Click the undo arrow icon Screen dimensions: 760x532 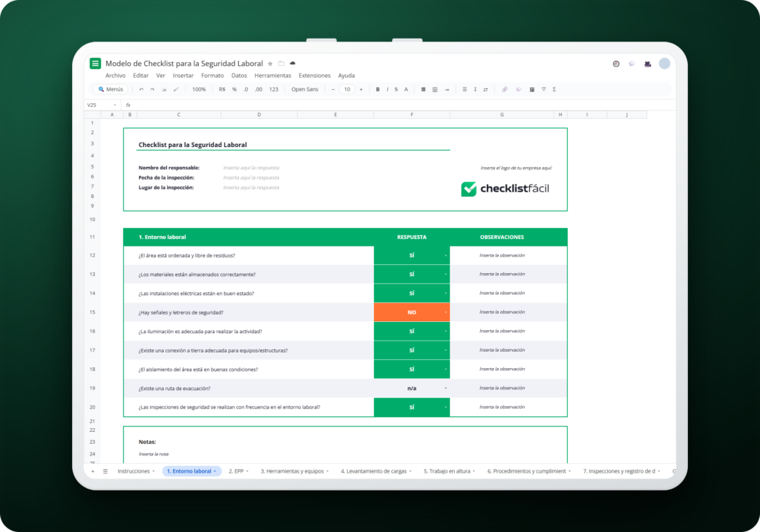pos(141,89)
